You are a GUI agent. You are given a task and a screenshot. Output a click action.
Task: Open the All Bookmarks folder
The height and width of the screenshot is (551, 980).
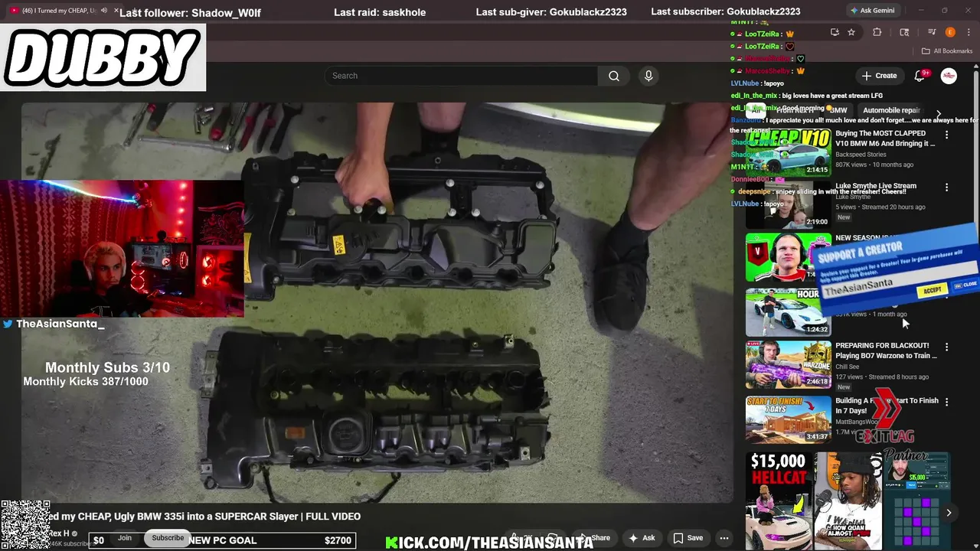coord(947,51)
